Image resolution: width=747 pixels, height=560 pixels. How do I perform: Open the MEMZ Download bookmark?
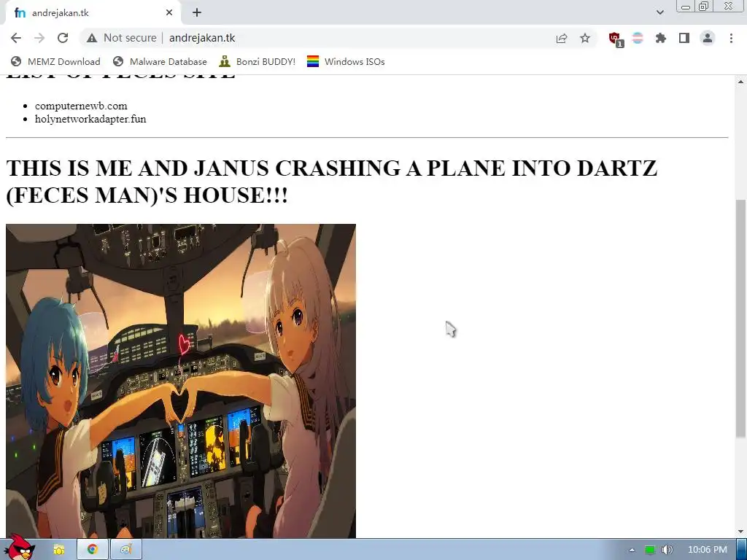(x=55, y=61)
